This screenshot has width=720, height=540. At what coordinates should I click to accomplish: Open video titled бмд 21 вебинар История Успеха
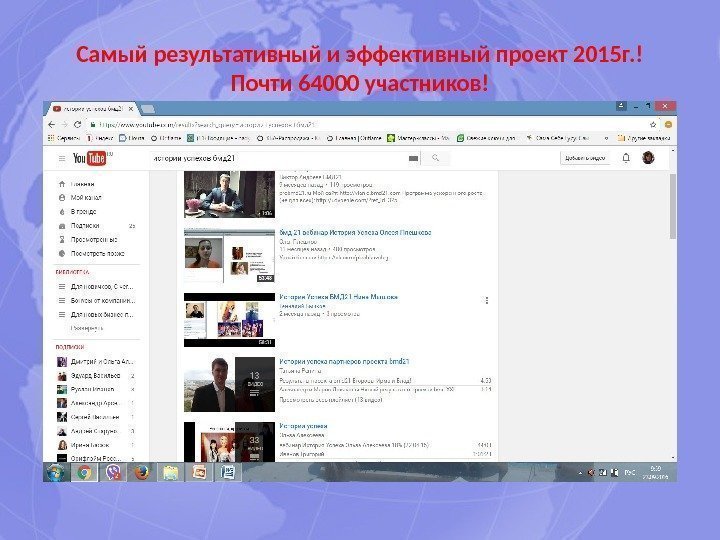coord(355,233)
